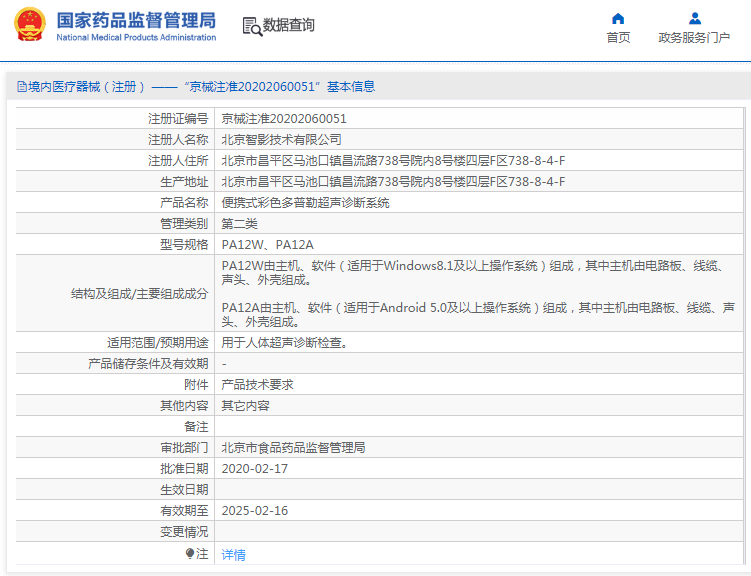Click 其它内容 value cell
The width and height of the screenshot is (751, 576).
point(245,406)
